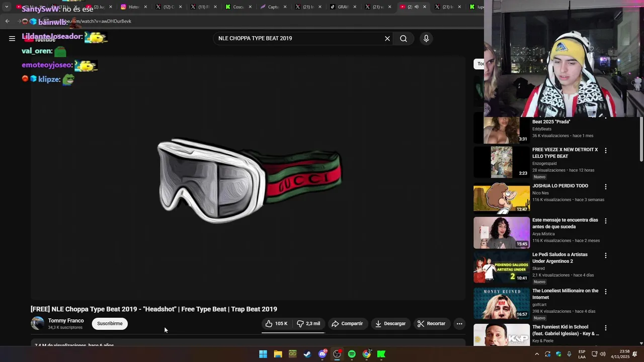The height and width of the screenshot is (362, 644).
Task: Open the Kick app from the taskbar
Action: click(381, 354)
